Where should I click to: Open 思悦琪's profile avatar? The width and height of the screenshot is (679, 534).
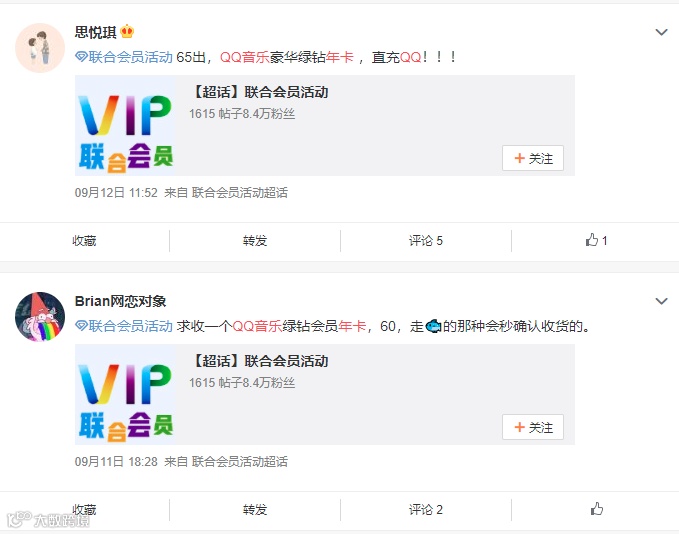pos(40,48)
